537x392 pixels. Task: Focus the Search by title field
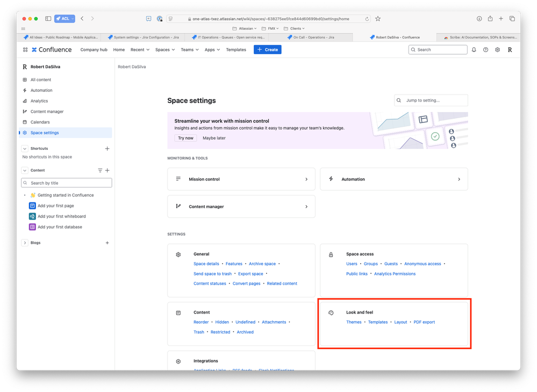tap(67, 183)
